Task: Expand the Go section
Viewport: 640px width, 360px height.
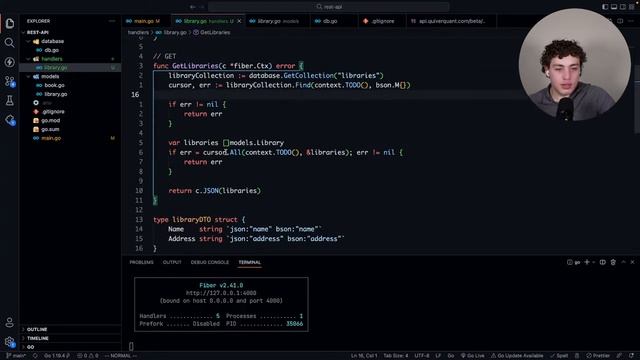Action: tap(70, 347)
